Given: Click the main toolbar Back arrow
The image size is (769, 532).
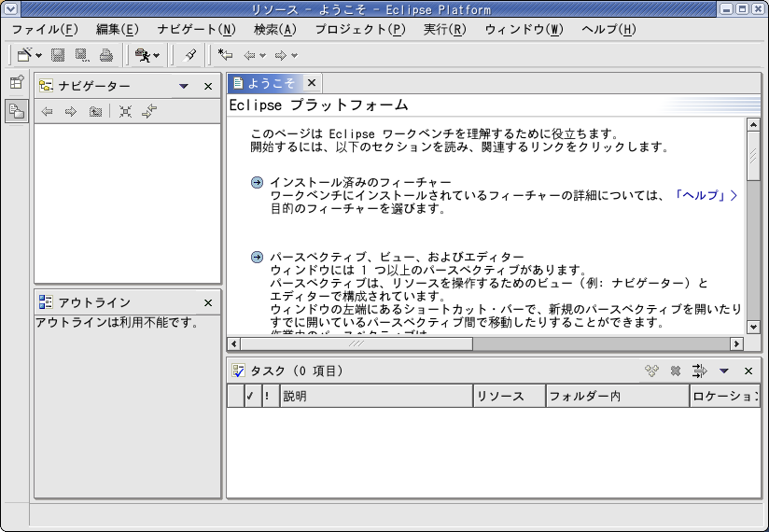Looking at the screenshot, I should pos(249,55).
